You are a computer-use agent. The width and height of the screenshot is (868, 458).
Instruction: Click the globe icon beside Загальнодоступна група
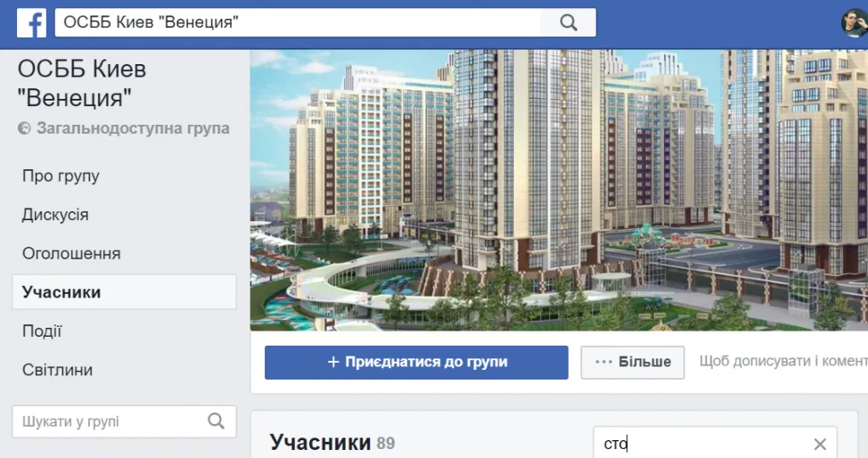pos(24,128)
